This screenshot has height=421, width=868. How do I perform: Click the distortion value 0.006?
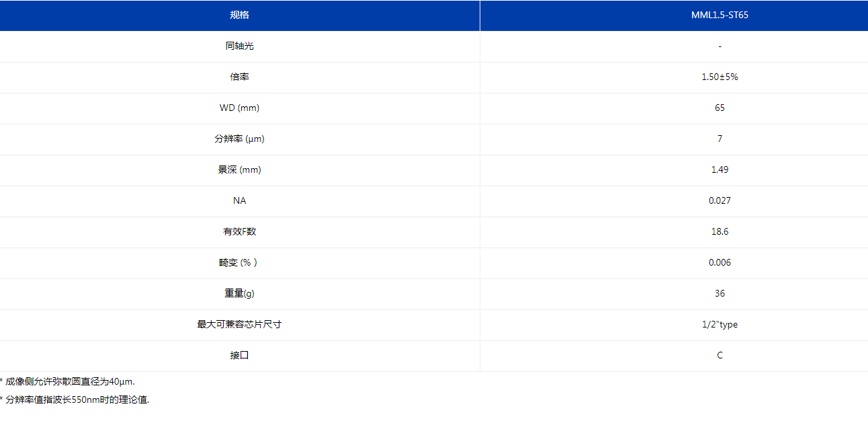click(x=720, y=263)
